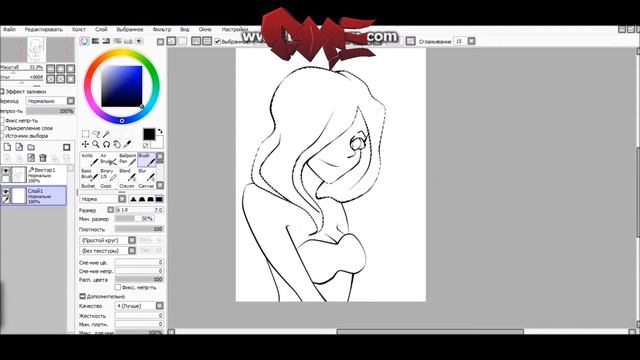The image size is (640, 360).
Task: Toggle the HSV slider panel icon
Action: (x=106, y=41)
